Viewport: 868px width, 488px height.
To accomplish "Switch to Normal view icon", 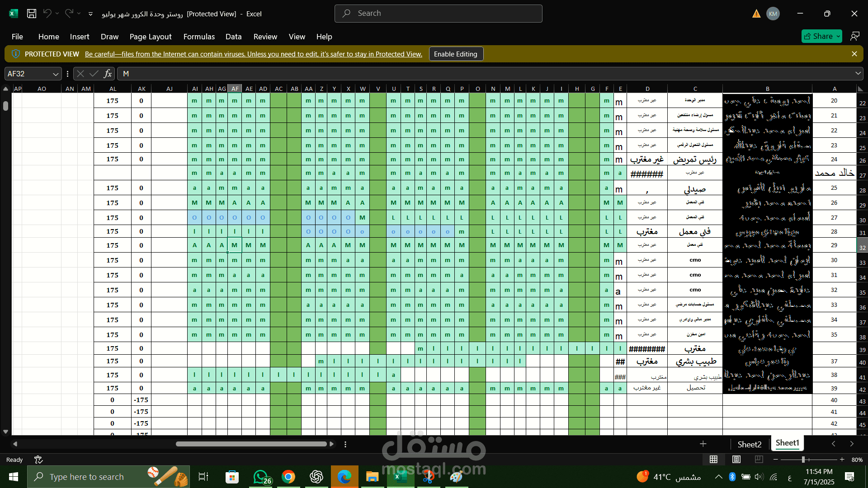I will click(x=713, y=460).
